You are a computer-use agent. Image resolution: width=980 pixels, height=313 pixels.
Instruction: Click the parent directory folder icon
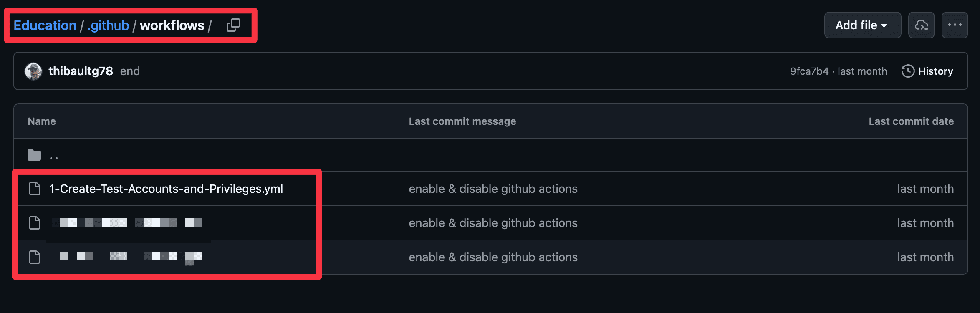tap(34, 155)
